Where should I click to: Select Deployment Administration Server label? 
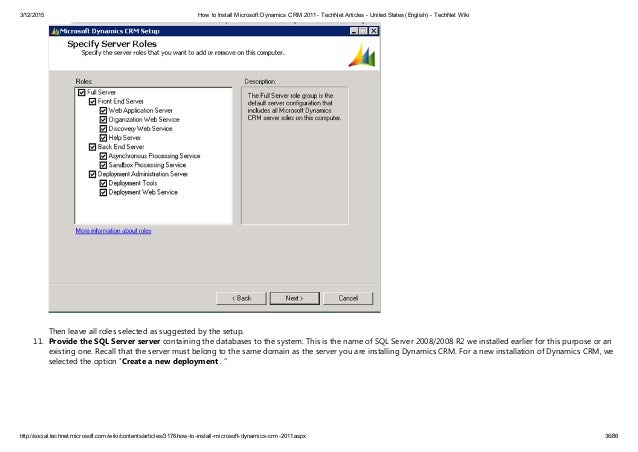tap(142, 174)
